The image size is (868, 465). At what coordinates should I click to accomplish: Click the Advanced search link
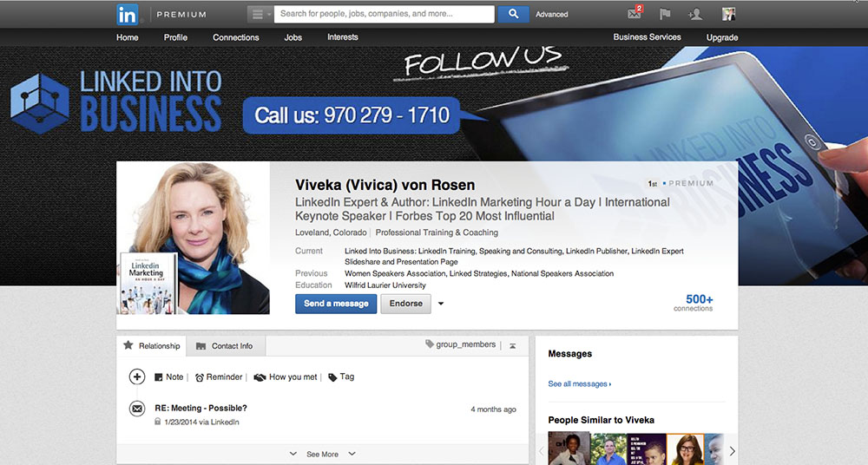point(551,15)
